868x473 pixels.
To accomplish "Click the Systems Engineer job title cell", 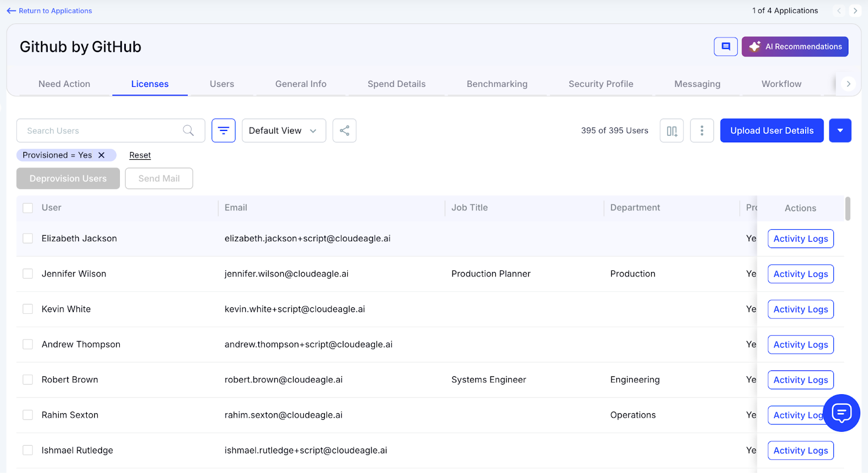I will pos(489,380).
